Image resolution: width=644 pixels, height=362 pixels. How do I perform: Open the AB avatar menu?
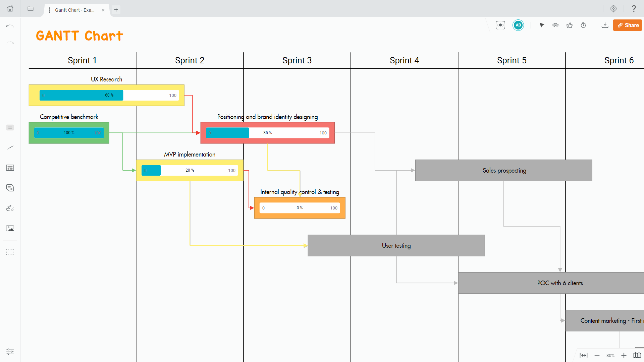[x=518, y=25]
